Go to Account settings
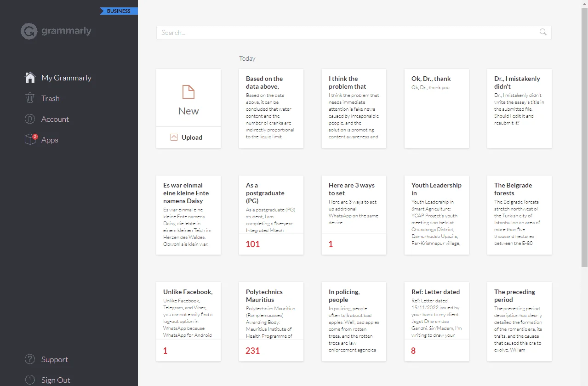Viewport: 588px width, 386px height. (x=55, y=119)
